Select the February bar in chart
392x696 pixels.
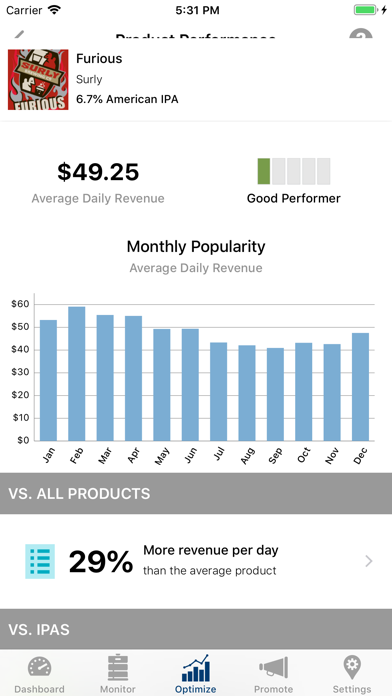pyautogui.click(x=77, y=374)
